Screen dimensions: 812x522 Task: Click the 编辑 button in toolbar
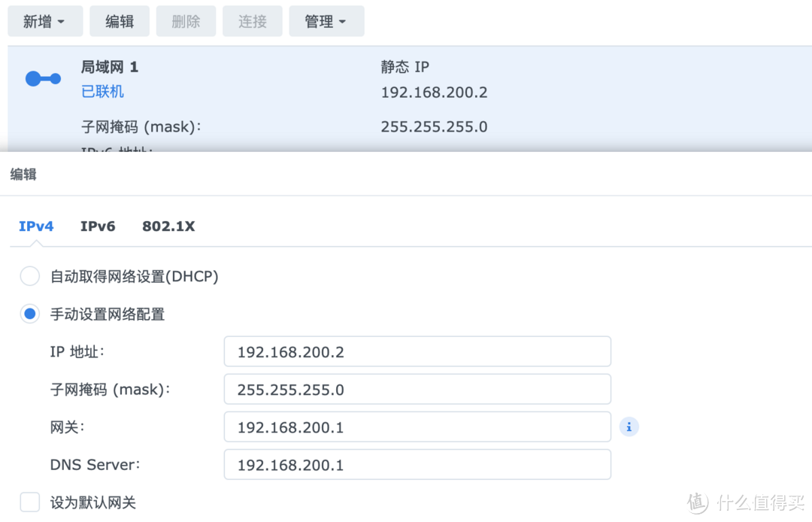tap(120, 22)
